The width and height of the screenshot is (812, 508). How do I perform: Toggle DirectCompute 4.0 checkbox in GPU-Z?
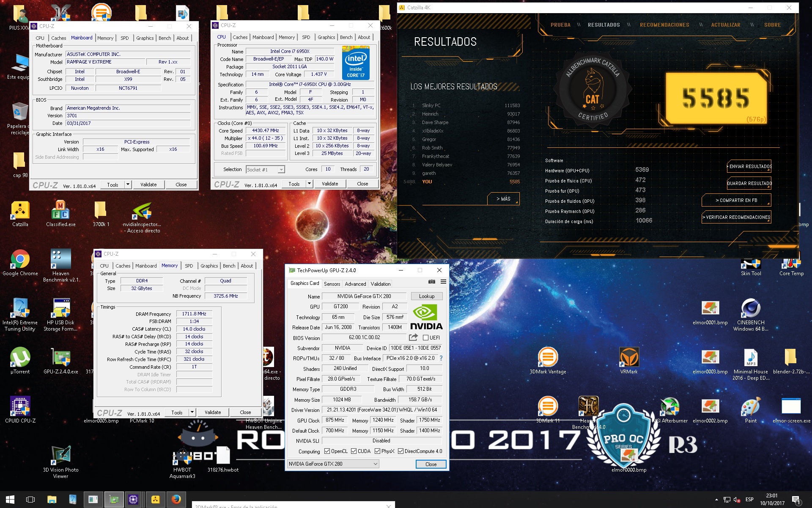pyautogui.click(x=401, y=451)
